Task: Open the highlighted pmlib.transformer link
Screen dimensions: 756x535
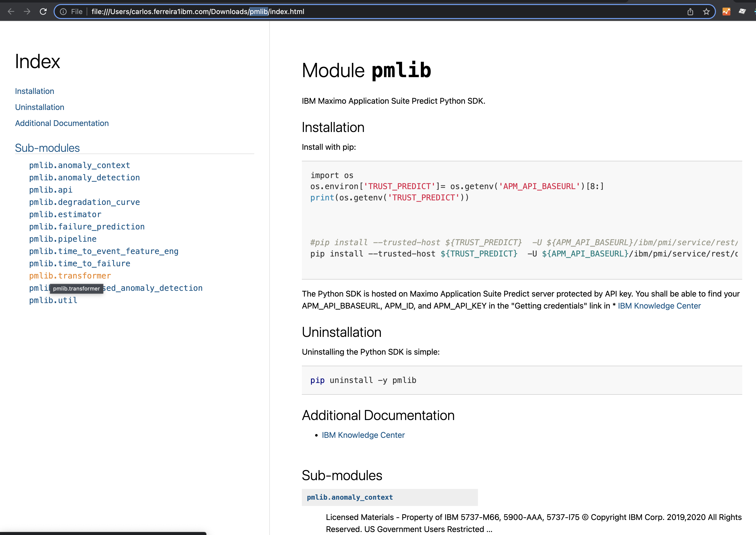Action: click(x=70, y=276)
